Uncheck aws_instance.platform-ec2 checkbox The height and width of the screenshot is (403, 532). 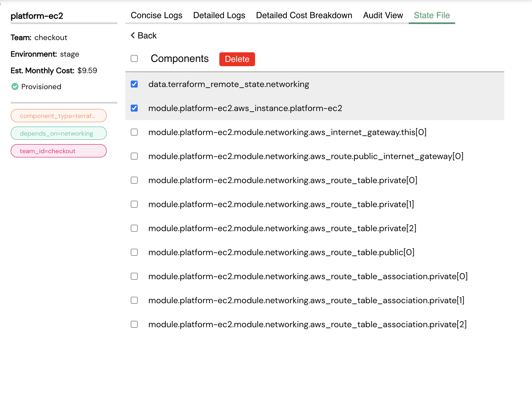[134, 108]
